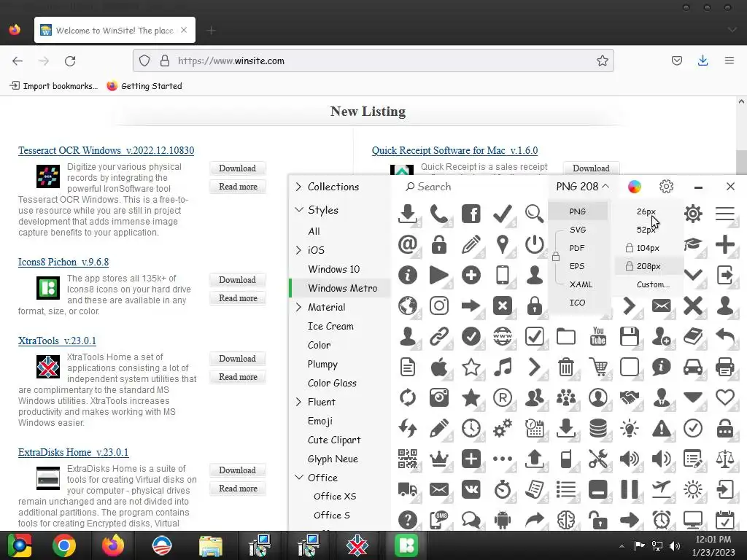The height and width of the screenshot is (560, 747).
Task: Click the Firefox URL address bar
Action: [373, 61]
